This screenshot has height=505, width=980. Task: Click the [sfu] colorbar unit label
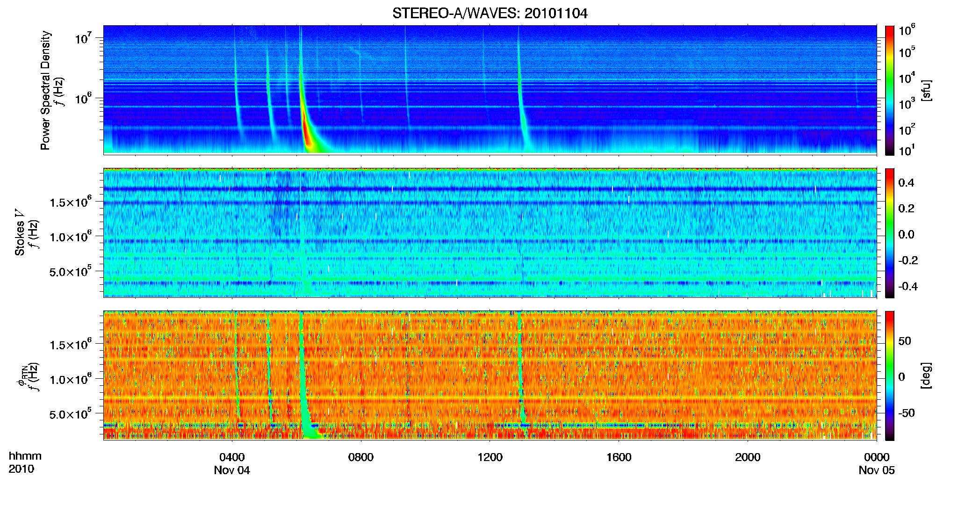pyautogui.click(x=926, y=90)
